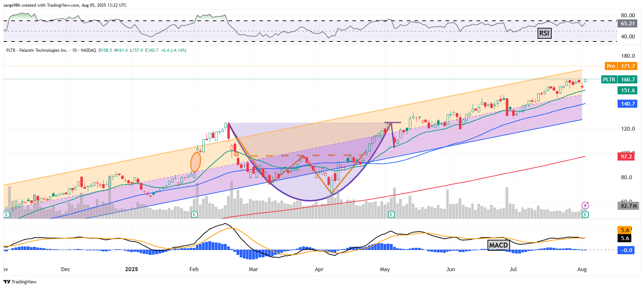Image resolution: width=644 pixels, height=288 pixels.
Task: Select the red 97.2 moving average label
Action: (626, 156)
